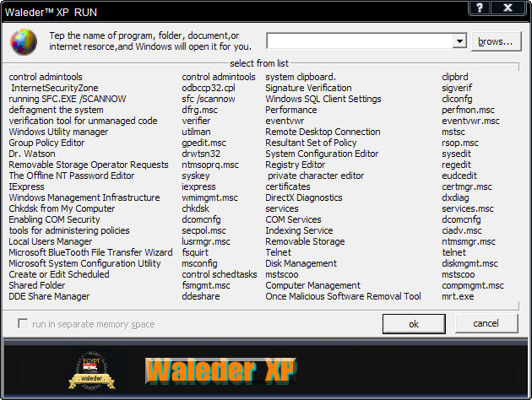Viewport: 532px width, 400px height.
Task: Confirm with the ok button
Action: (414, 324)
